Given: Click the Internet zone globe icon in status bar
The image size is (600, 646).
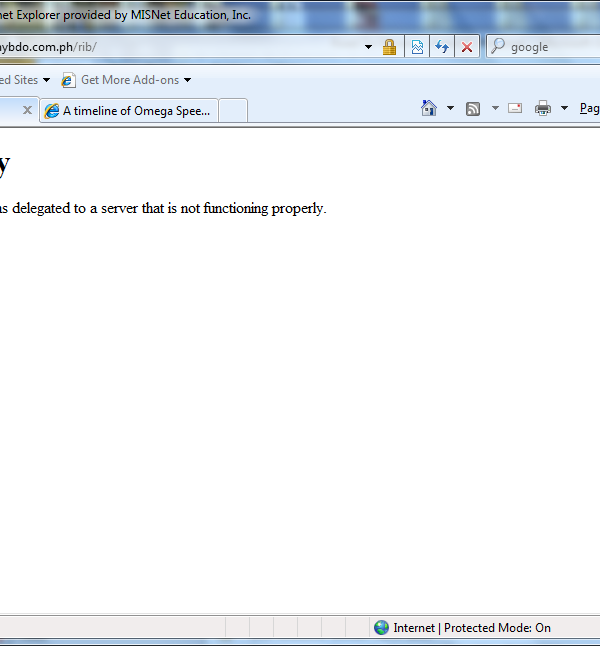Looking at the screenshot, I should point(381,627).
